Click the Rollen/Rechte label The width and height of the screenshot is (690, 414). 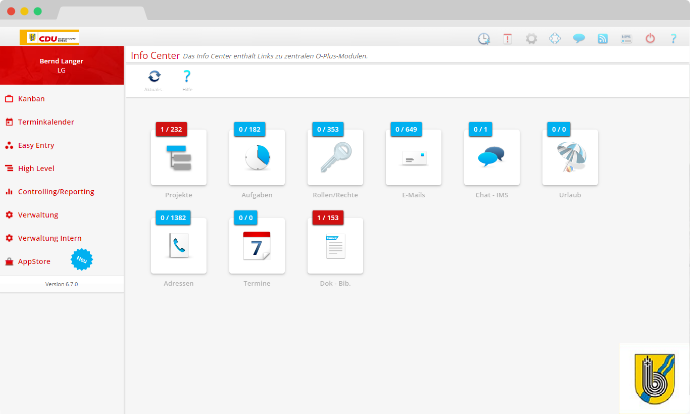pos(335,195)
